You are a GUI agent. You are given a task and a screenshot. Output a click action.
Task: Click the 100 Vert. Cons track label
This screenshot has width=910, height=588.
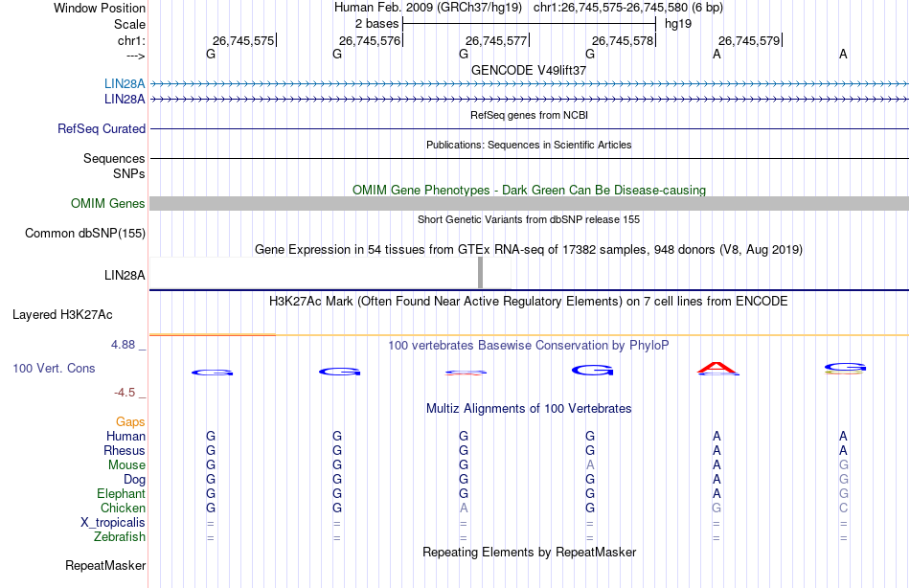54,368
